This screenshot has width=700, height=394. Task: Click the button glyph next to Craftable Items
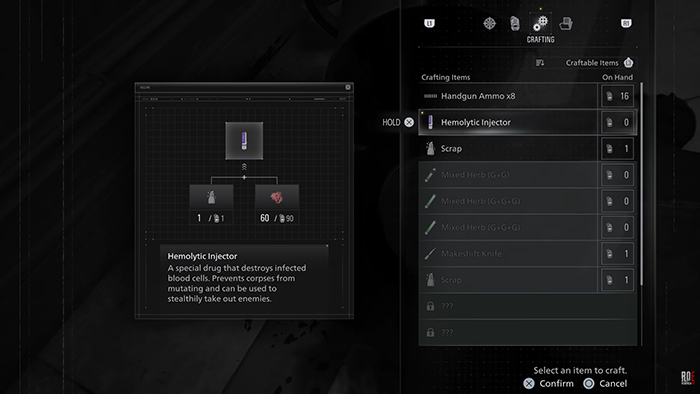point(629,63)
